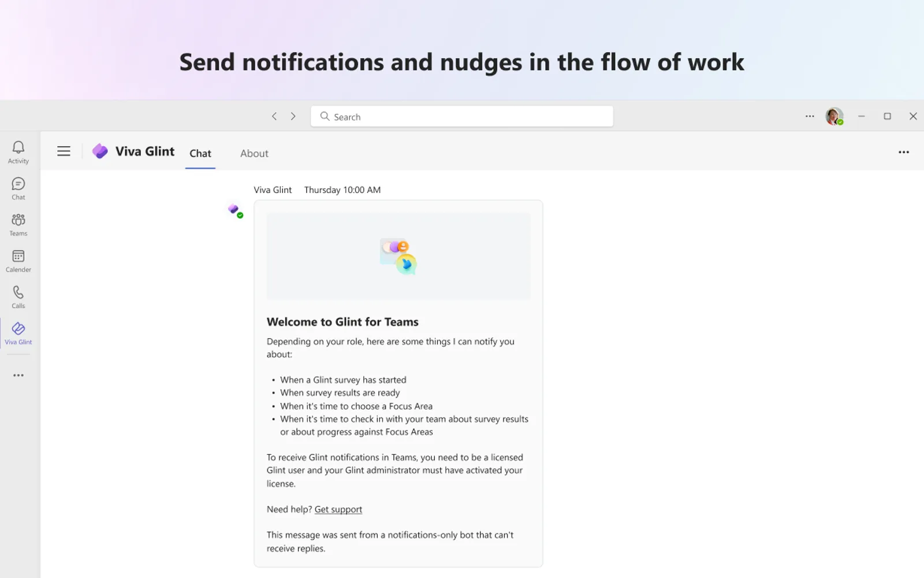The width and height of the screenshot is (924, 578).
Task: Click 'When a Glint survey has started' bullet
Action: click(343, 380)
